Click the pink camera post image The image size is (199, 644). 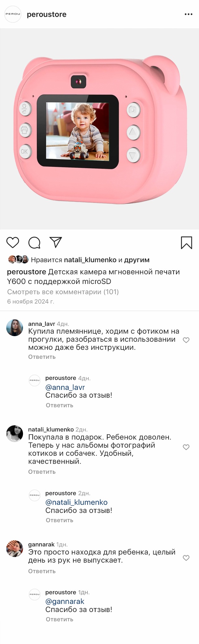99,129
